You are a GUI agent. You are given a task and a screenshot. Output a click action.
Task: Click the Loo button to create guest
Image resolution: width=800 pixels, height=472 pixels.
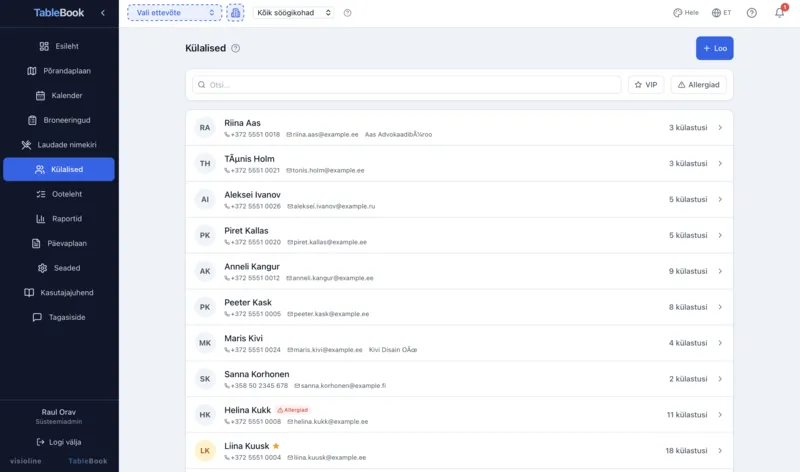[714, 48]
